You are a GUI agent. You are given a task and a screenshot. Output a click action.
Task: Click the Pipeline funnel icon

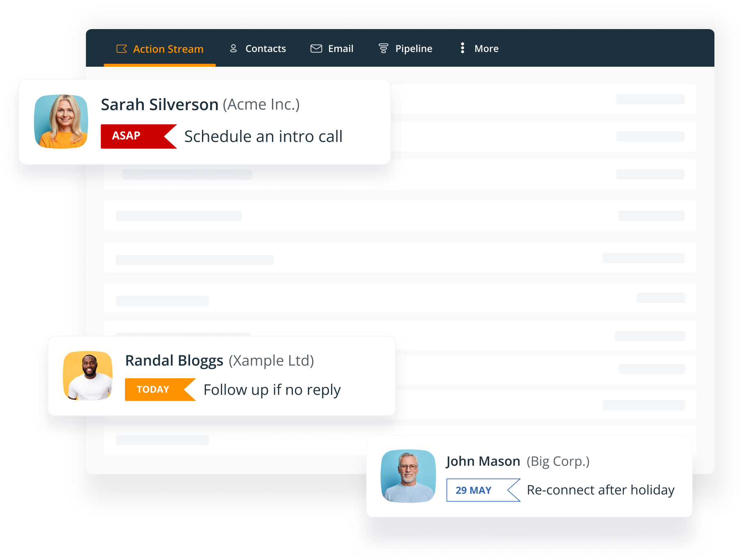[383, 48]
